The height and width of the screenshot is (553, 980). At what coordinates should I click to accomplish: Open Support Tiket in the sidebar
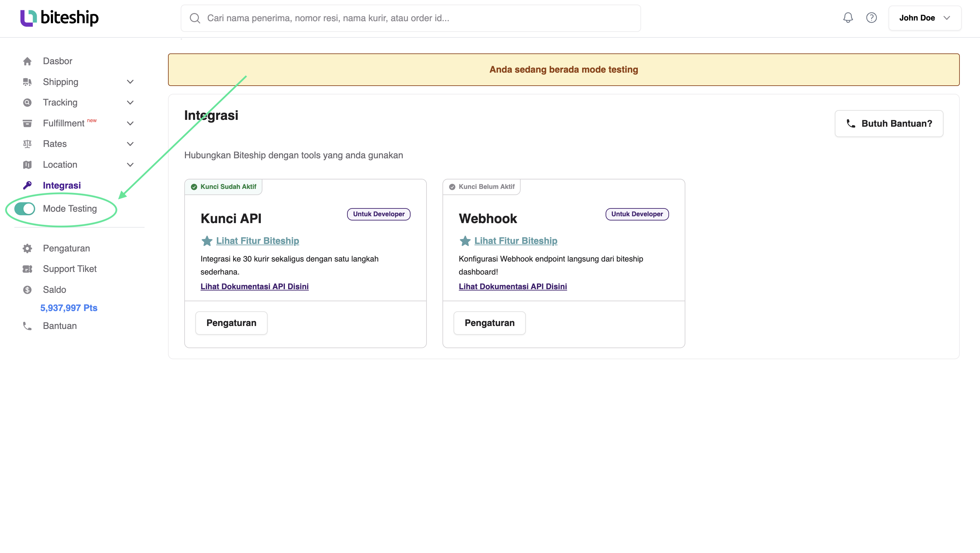coord(70,269)
